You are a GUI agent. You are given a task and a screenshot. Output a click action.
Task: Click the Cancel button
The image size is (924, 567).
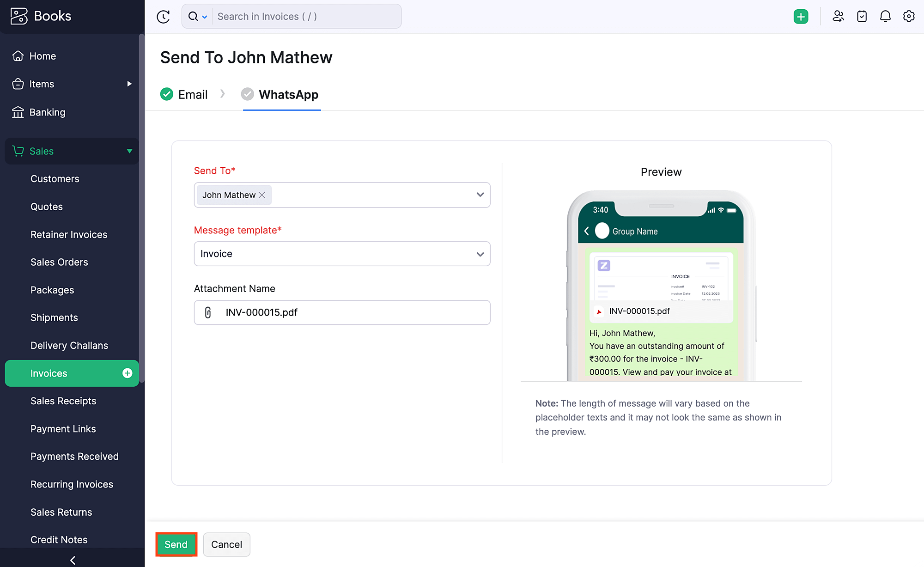pos(226,544)
